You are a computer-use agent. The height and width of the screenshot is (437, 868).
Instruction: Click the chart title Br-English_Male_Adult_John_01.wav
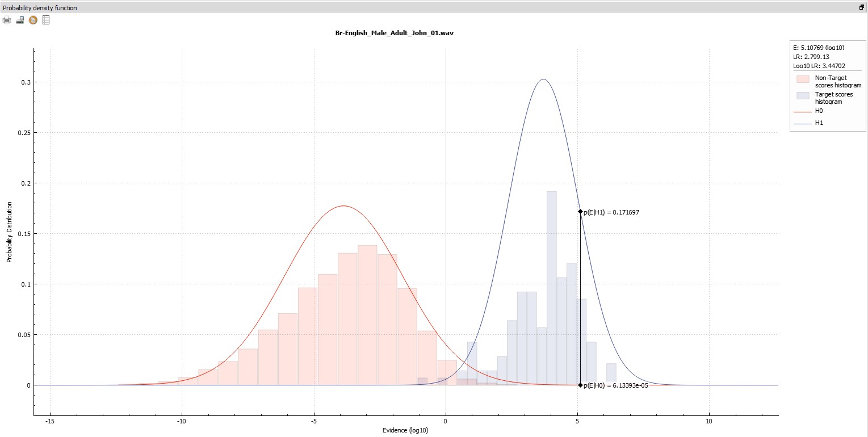coord(395,33)
